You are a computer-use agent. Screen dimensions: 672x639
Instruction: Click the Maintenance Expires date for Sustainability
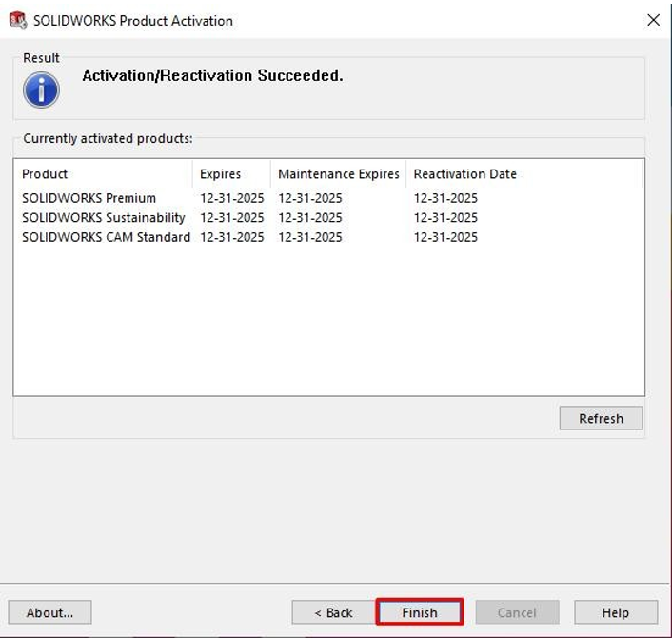310,218
